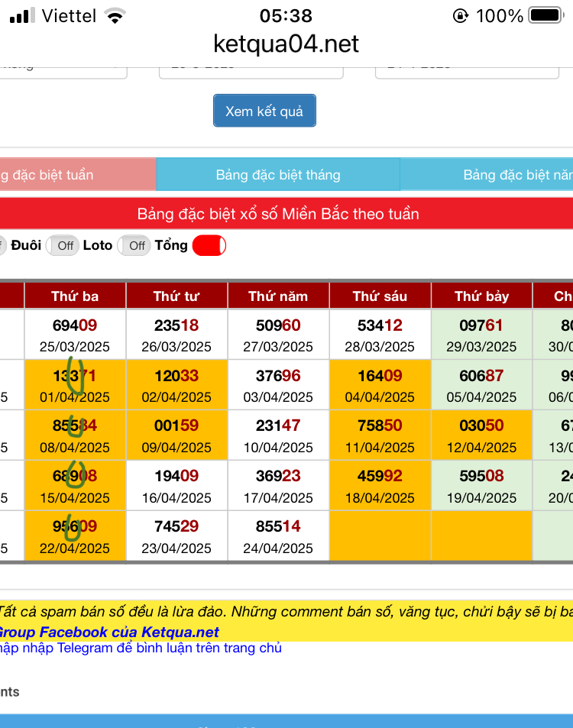The width and height of the screenshot is (573, 728).
Task: Open Group Facebook của Ketqua.net link
Action: point(108,632)
